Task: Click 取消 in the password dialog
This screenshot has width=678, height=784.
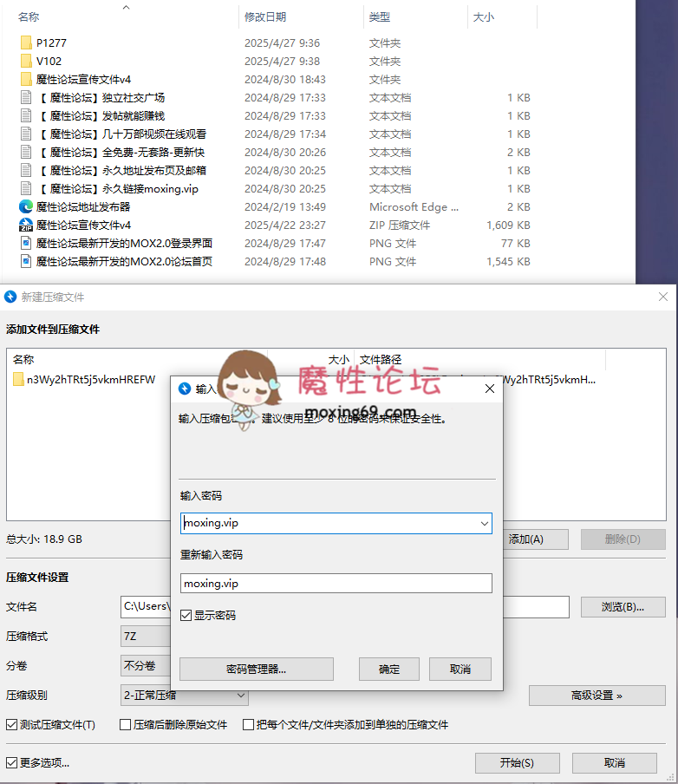Action: click(x=460, y=669)
